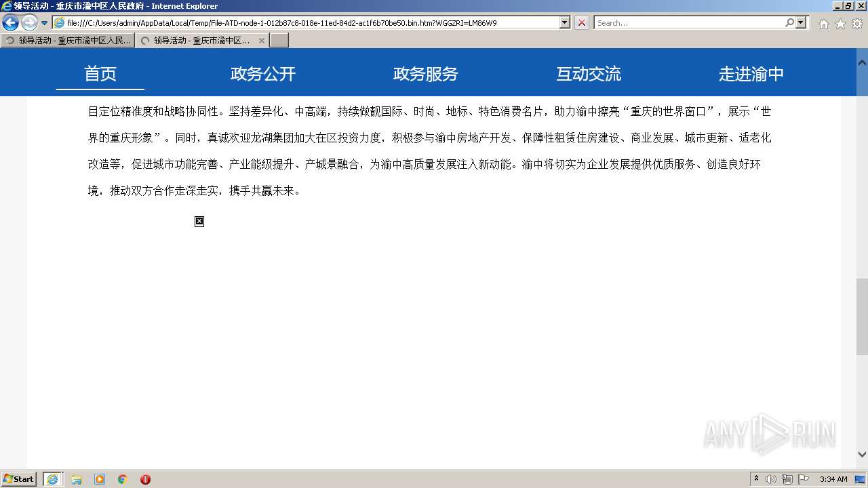Open the Windows Start menu
868x488 pixels.
(18, 479)
